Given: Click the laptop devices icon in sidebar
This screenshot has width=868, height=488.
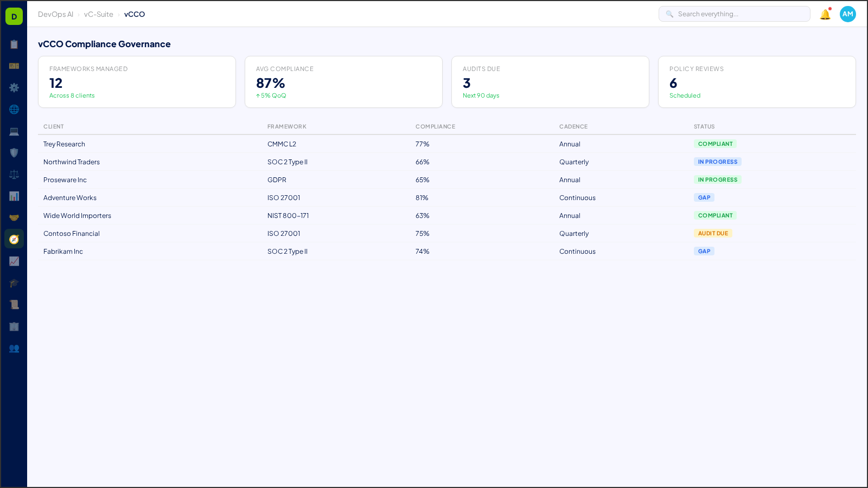Looking at the screenshot, I should coord(14,131).
